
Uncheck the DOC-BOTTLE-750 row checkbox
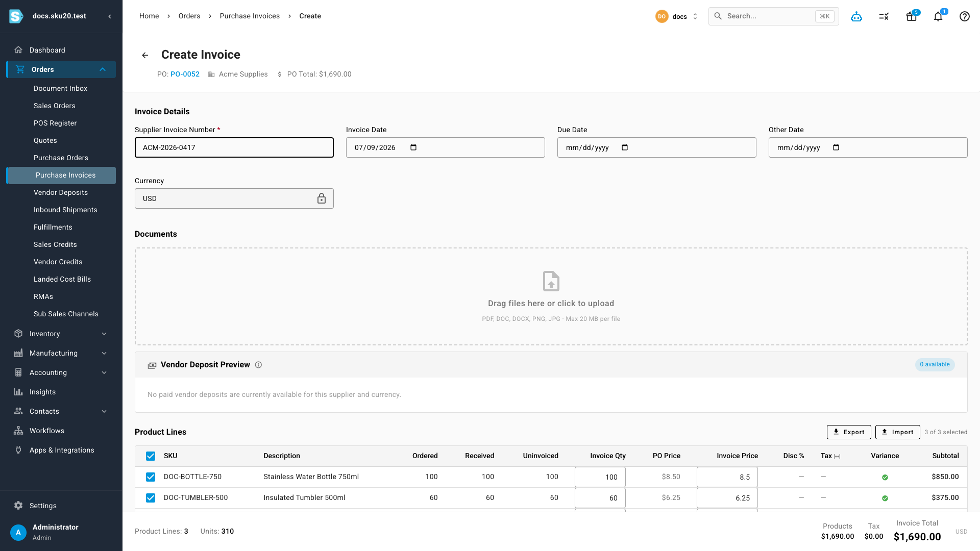151,477
